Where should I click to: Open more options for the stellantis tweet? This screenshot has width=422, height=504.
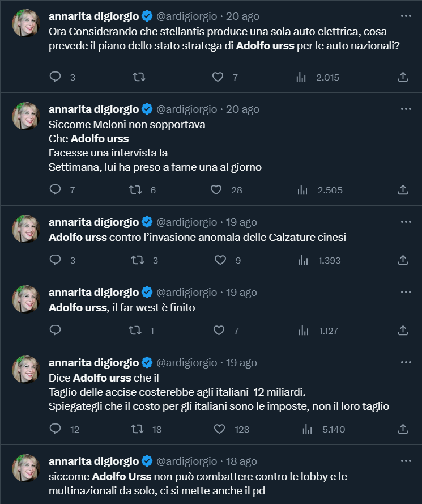click(x=406, y=15)
